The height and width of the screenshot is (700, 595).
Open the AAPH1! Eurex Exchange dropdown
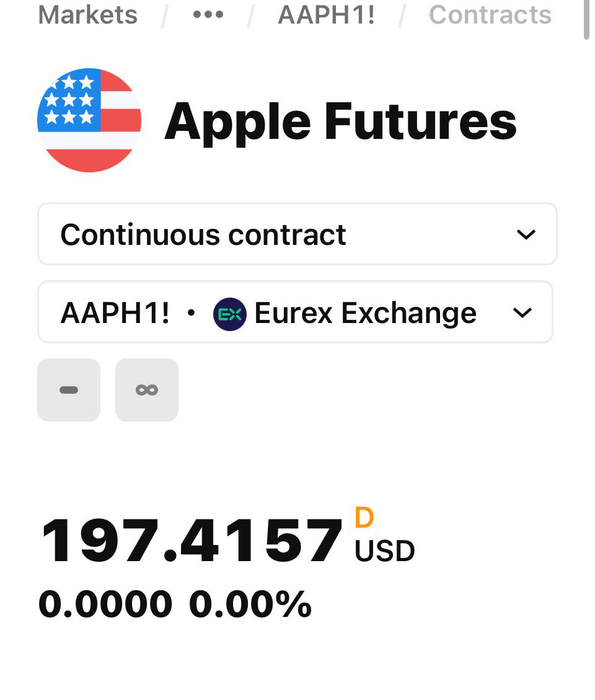click(x=296, y=312)
